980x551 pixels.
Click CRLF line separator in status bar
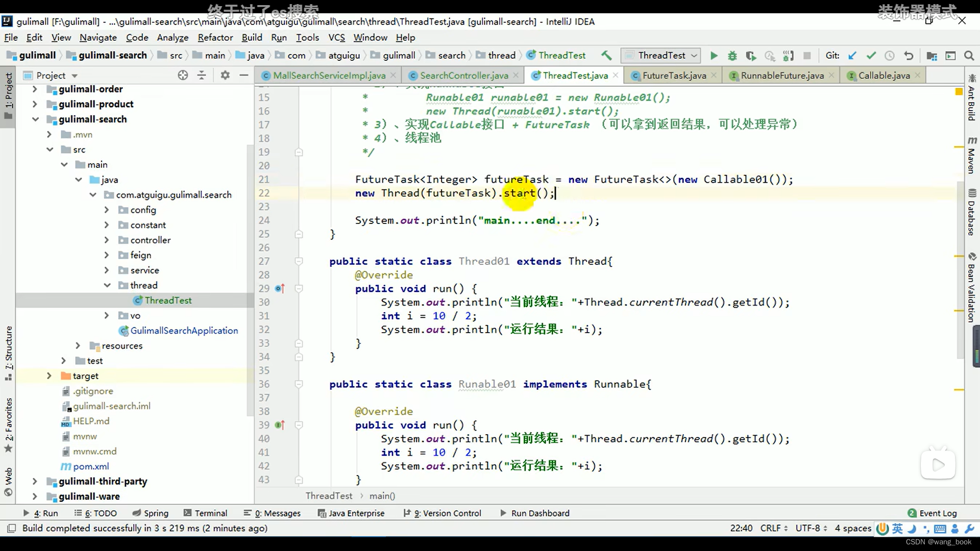point(774,528)
